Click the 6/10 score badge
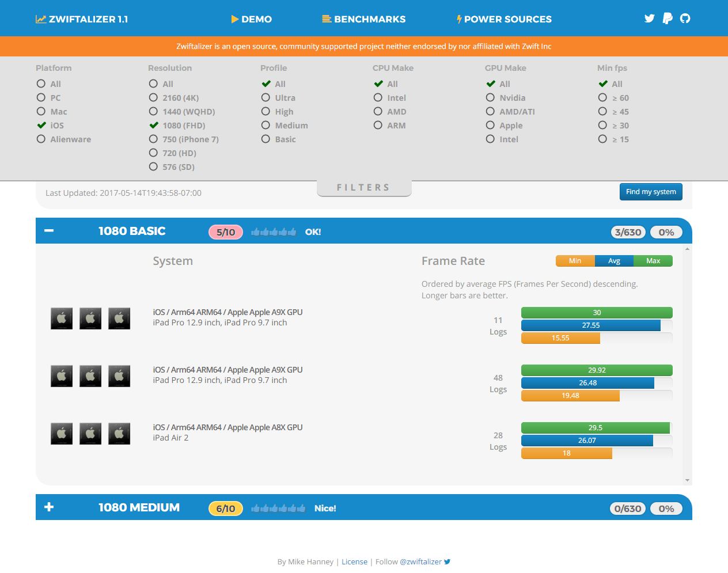 pos(226,509)
